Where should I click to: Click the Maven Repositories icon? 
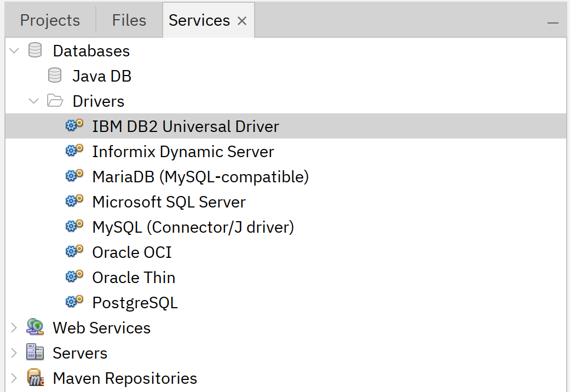[35, 378]
